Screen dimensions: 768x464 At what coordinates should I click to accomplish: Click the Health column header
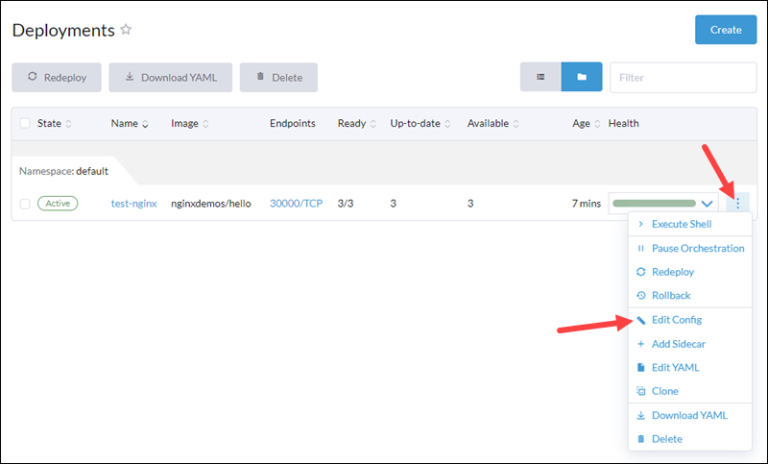point(624,123)
